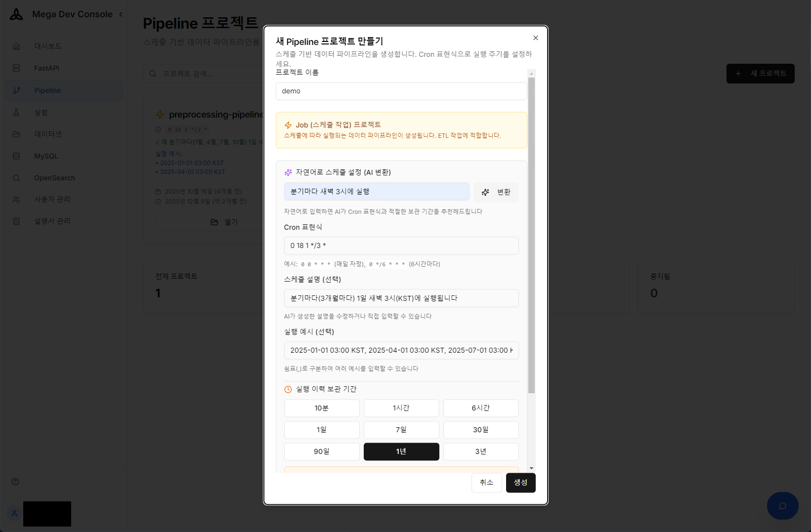Click the AI sparkle 변환 conversion icon
Viewport: 811px width, 532px height.
click(x=485, y=192)
